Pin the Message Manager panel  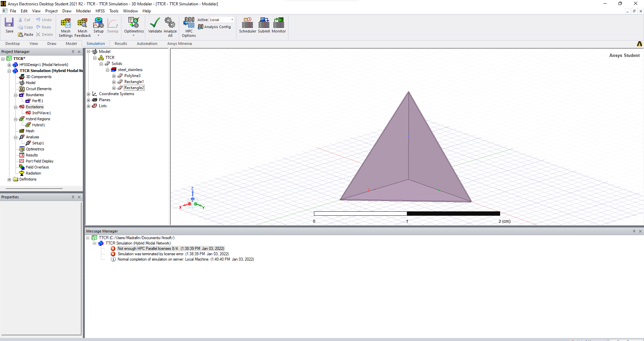[634, 231]
